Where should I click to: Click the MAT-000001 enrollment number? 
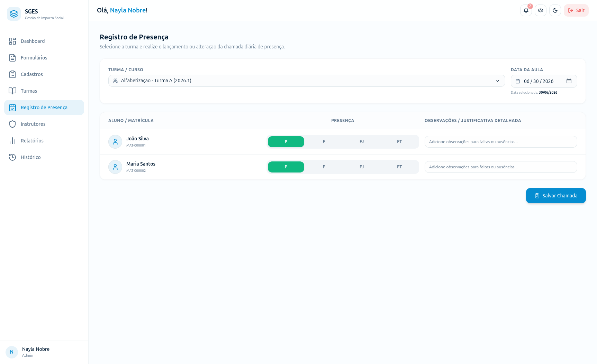click(x=136, y=146)
